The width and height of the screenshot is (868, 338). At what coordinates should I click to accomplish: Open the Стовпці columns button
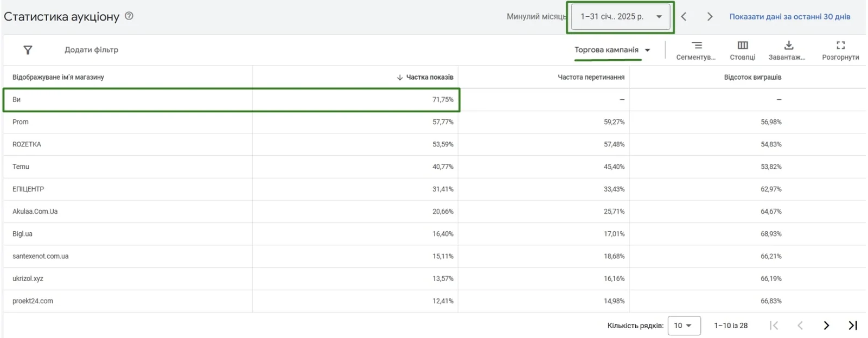pyautogui.click(x=743, y=50)
